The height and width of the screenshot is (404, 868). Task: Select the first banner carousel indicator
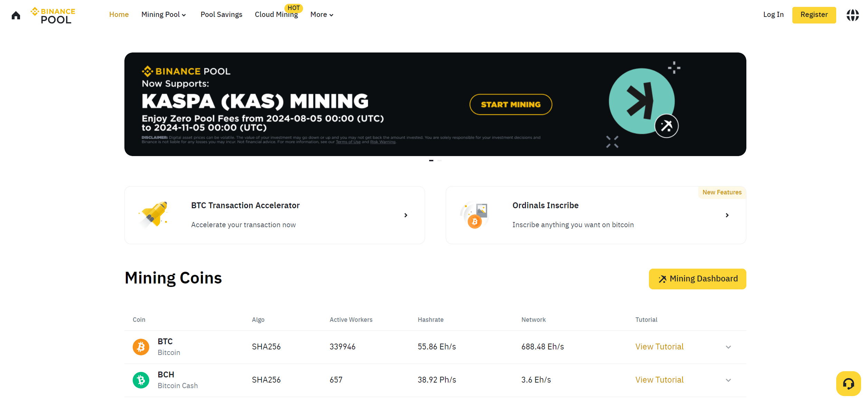click(x=431, y=161)
